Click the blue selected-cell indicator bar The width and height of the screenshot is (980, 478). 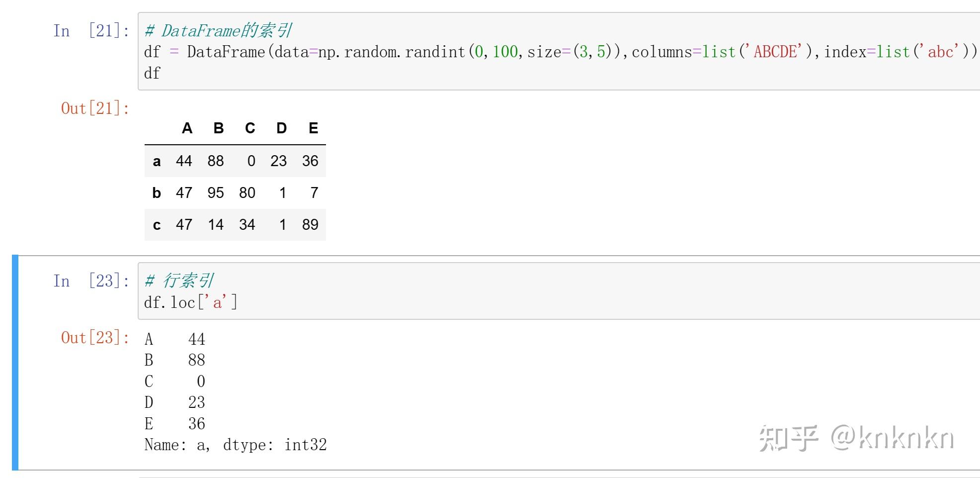click(15, 362)
